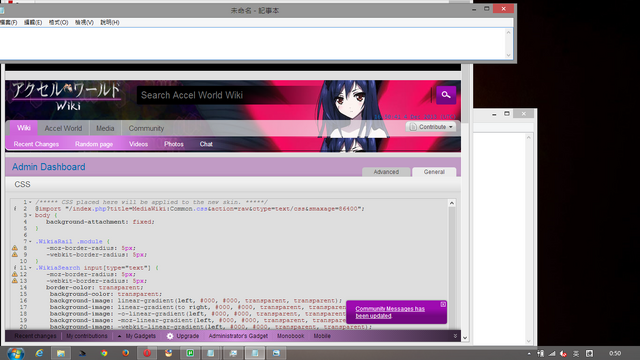Collapse the bottom toolbar with the chevron

(x=455, y=336)
